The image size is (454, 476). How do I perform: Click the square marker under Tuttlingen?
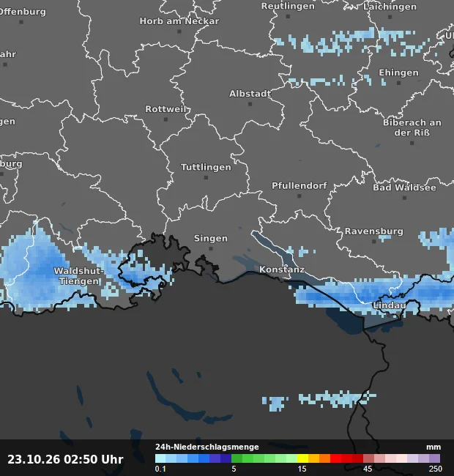tap(206, 178)
